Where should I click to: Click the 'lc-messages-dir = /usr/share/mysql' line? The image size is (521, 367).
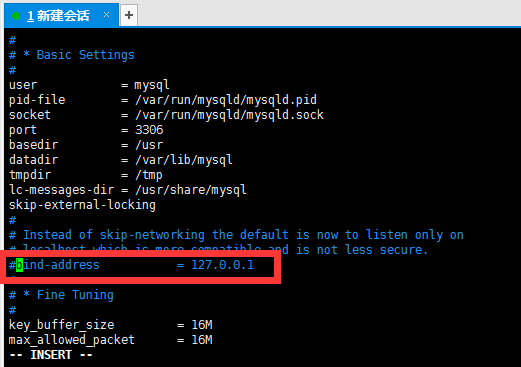click(x=128, y=190)
